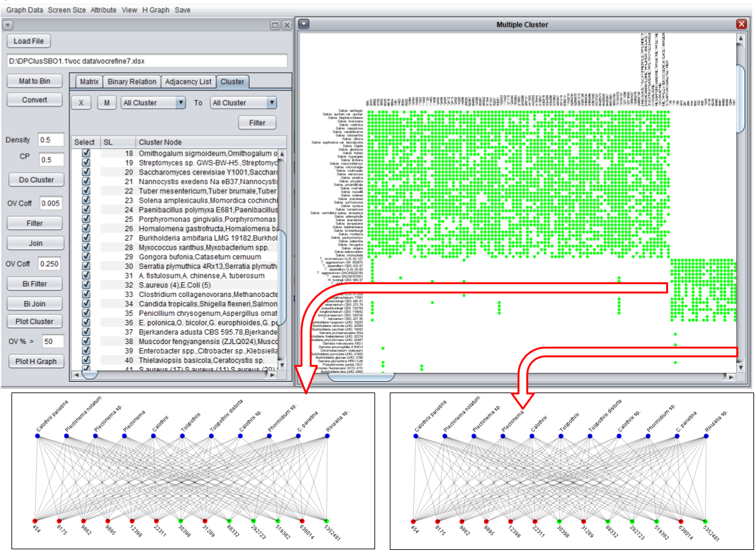756x555 pixels.
Task: Toggle checkbox for cluster row 36
Action: click(86, 322)
